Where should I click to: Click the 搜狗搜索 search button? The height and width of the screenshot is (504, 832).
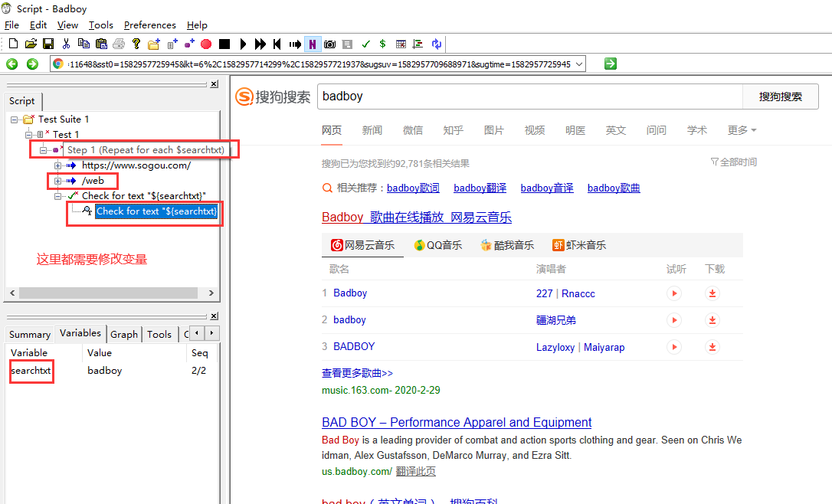tap(780, 97)
